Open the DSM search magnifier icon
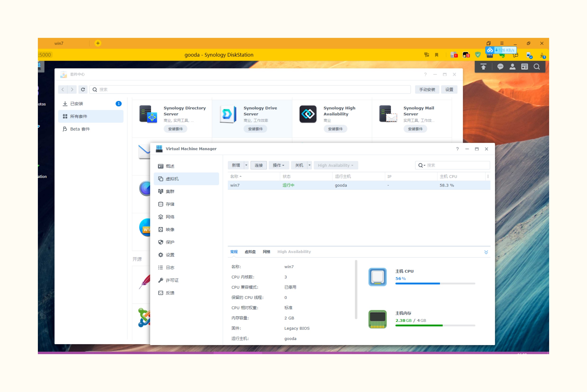The image size is (587, 392). [537, 67]
